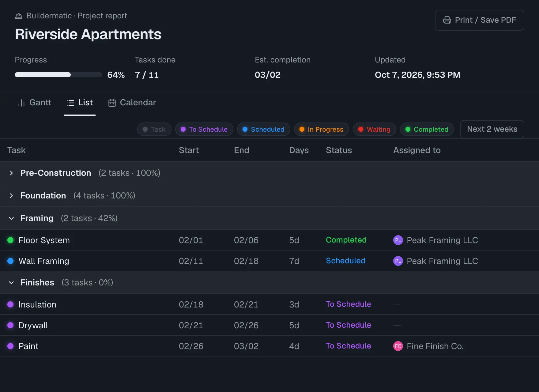
Task: Click the Paint task name
Action: [28, 346]
